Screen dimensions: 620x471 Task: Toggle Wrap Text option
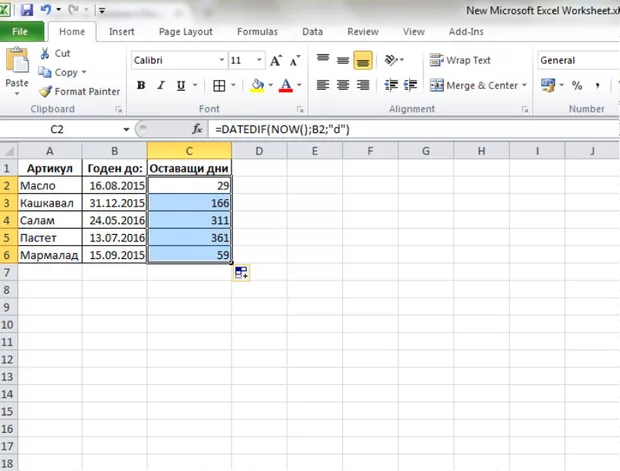click(460, 60)
